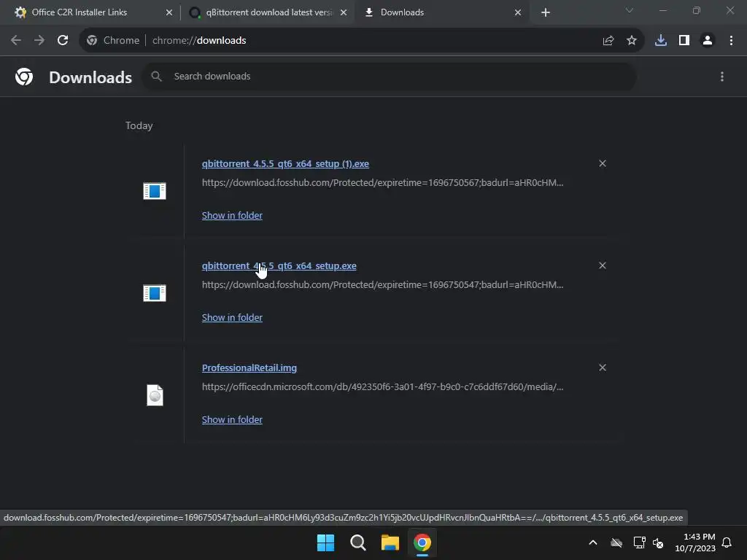Open File Explorer from the taskbar
The width and height of the screenshot is (747, 560).
[x=390, y=542]
